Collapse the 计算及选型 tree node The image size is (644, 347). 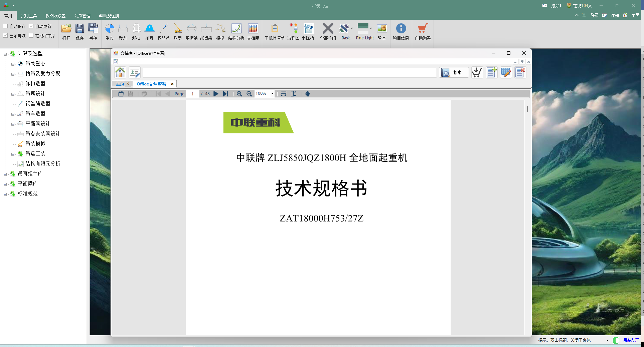pos(5,54)
